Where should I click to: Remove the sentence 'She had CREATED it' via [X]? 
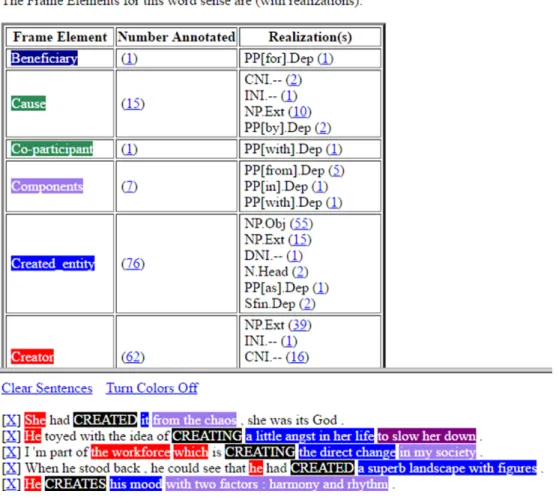tap(11, 420)
